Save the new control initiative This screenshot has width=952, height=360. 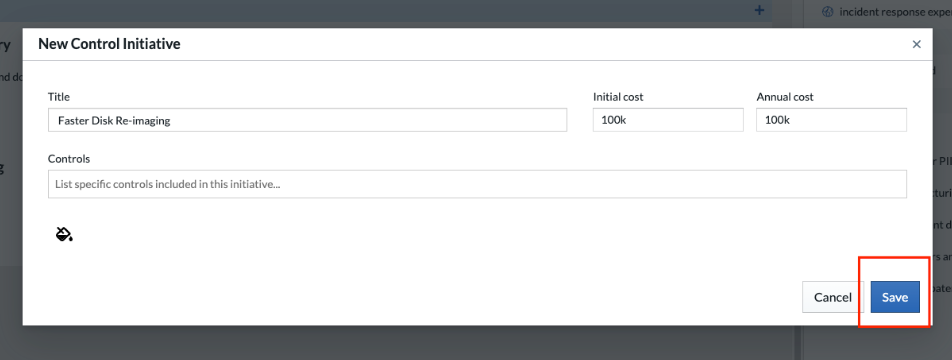895,297
